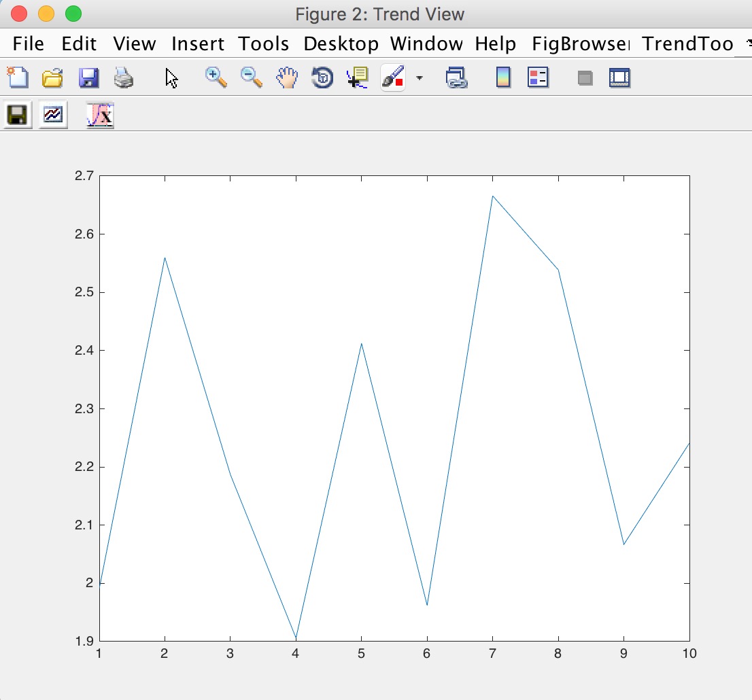
Task: Toggle the Brush data tool
Action: coord(393,77)
